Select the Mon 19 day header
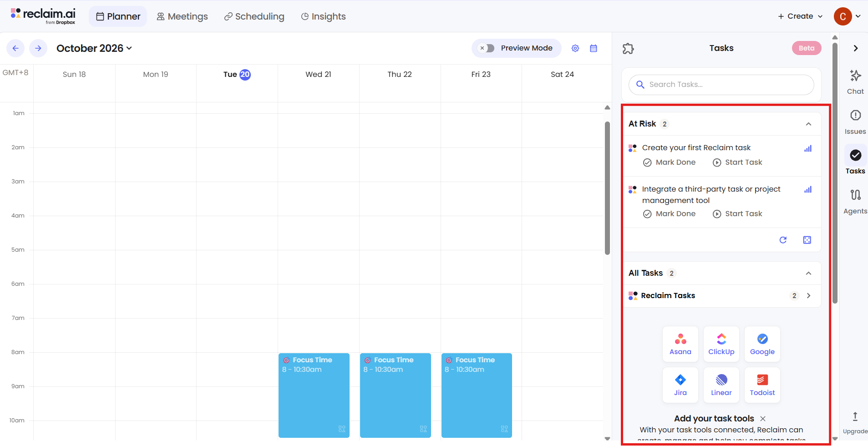Screen dimensions: 868x446 pos(156,74)
